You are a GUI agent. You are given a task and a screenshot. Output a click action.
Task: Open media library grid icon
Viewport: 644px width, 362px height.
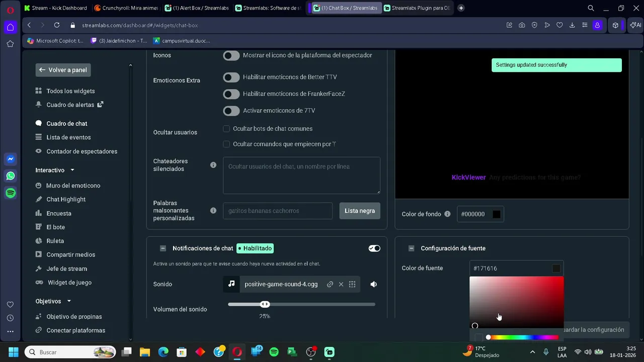352,284
